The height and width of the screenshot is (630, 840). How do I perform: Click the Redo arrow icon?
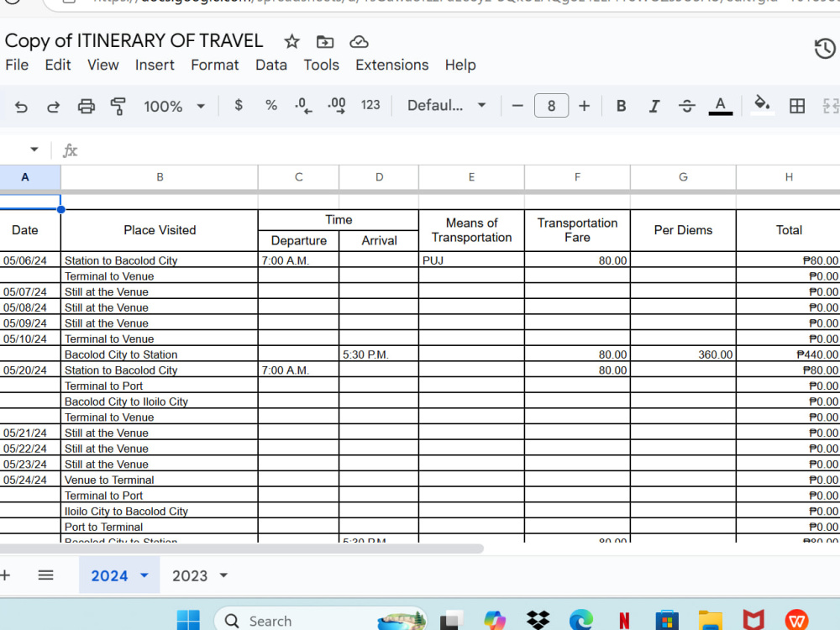click(53, 107)
